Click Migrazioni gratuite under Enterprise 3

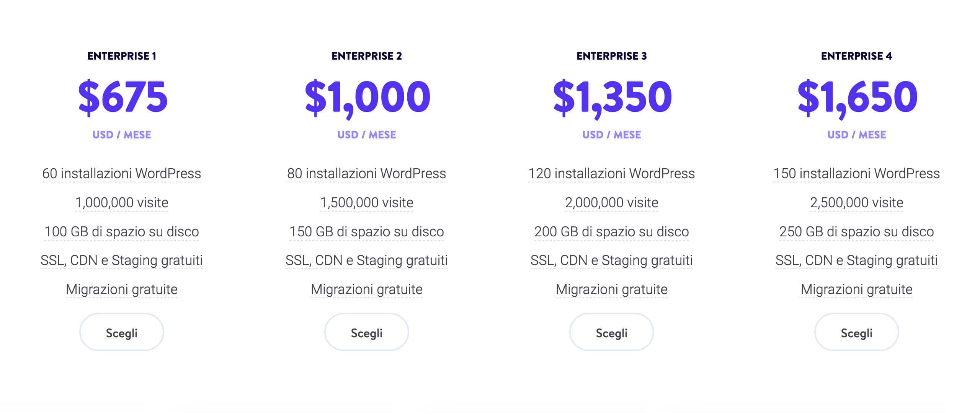pos(611,289)
